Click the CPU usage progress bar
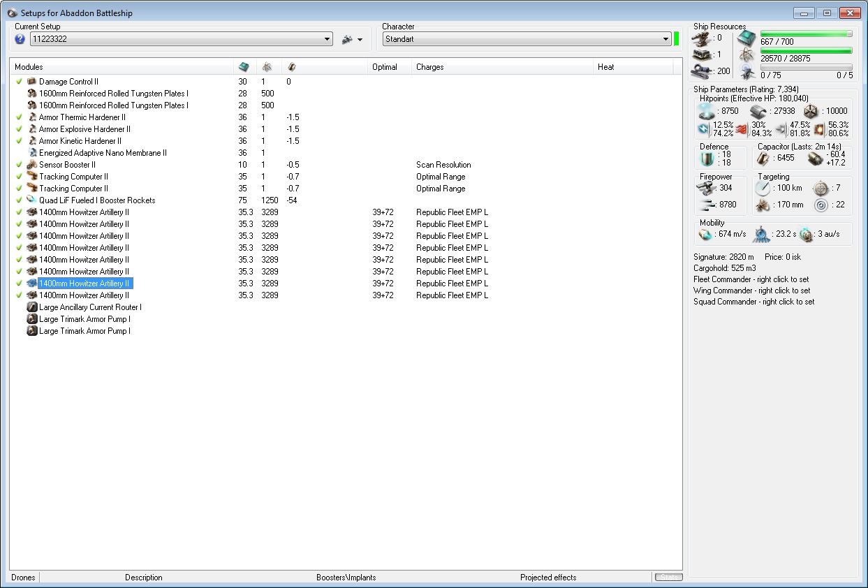This screenshot has height=588, width=868. (x=807, y=34)
